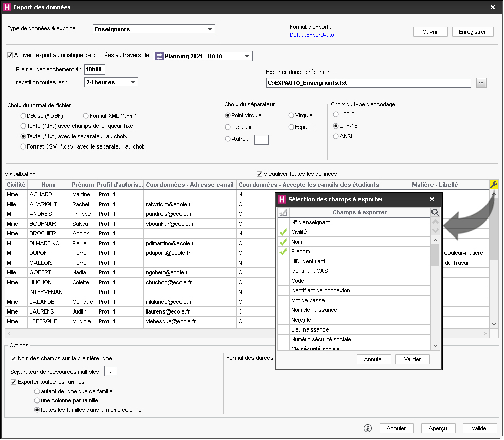Uncheck the Nom field checkmark
Screen dimensions: 504x440
[283, 242]
